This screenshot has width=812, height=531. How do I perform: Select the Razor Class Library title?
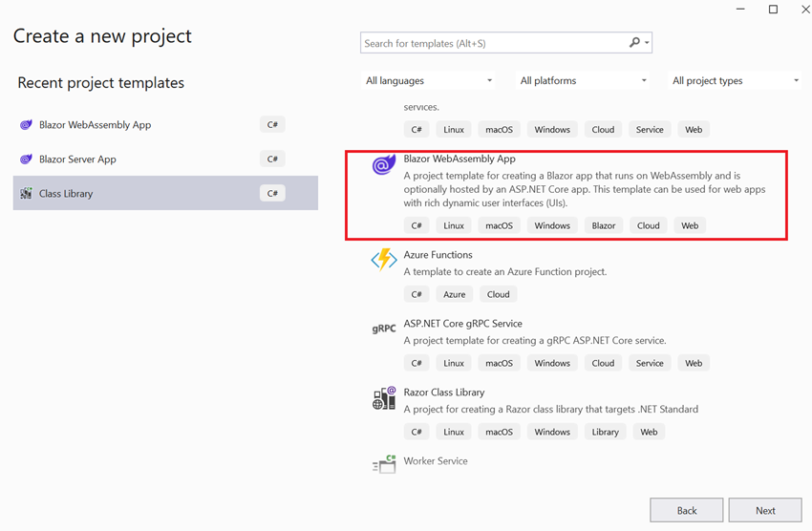tap(444, 393)
